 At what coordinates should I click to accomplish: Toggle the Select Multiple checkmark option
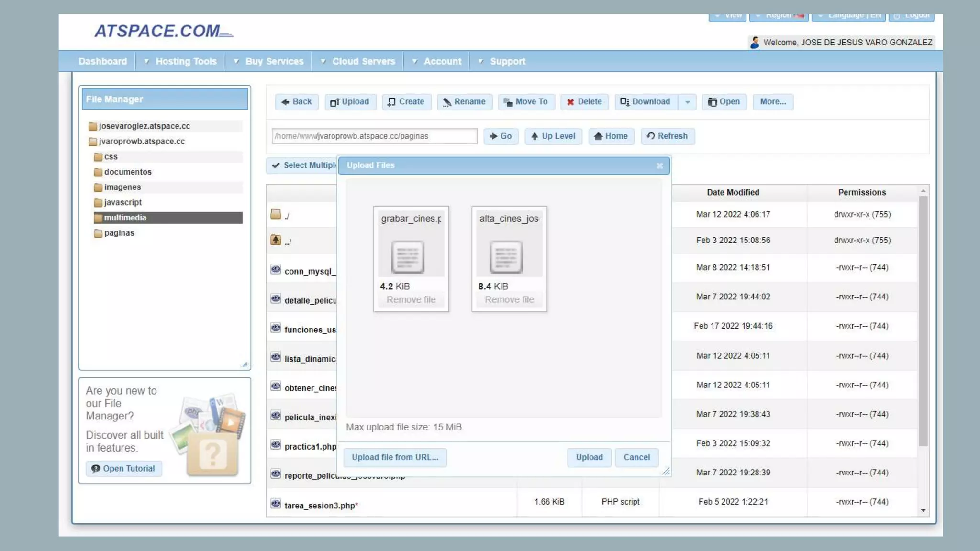[x=276, y=165]
